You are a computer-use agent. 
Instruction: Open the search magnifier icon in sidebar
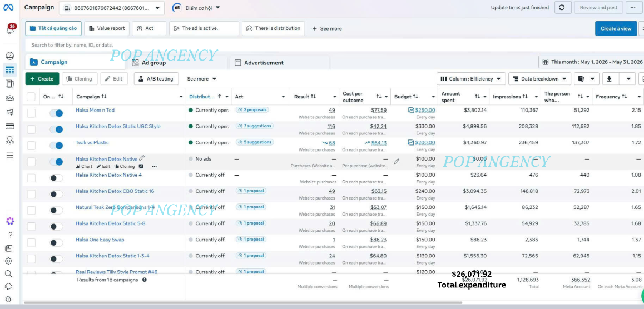[9, 273]
